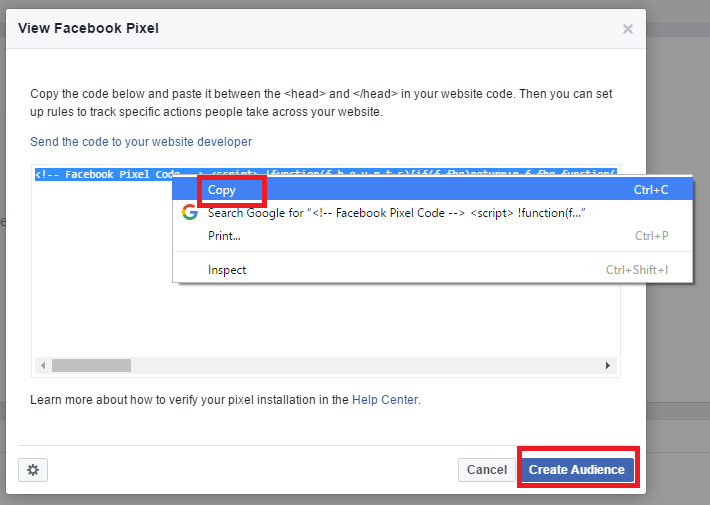The image size is (710, 505).
Task: Click the Ctrl+Shift+I shortcut label
Action: click(x=637, y=270)
